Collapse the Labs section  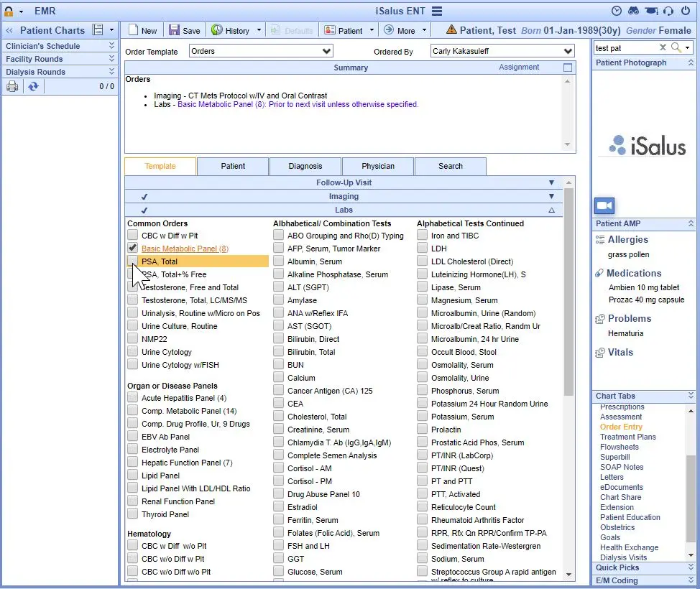551,209
